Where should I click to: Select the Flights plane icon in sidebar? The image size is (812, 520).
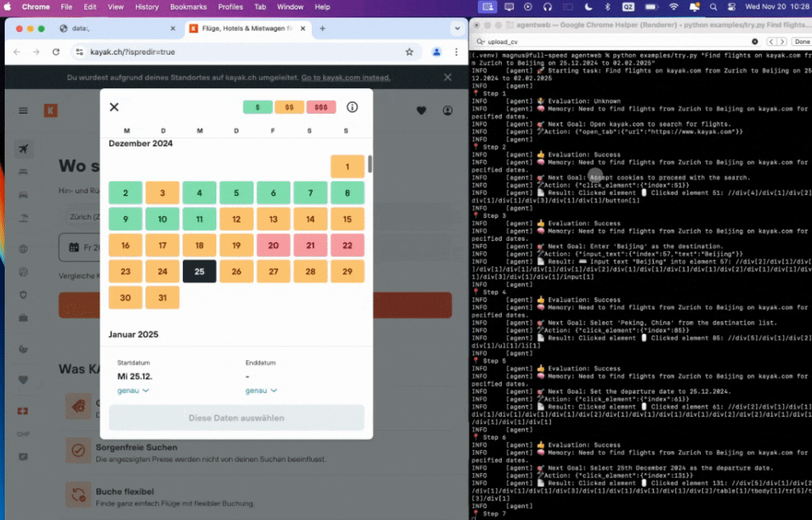[x=23, y=149]
